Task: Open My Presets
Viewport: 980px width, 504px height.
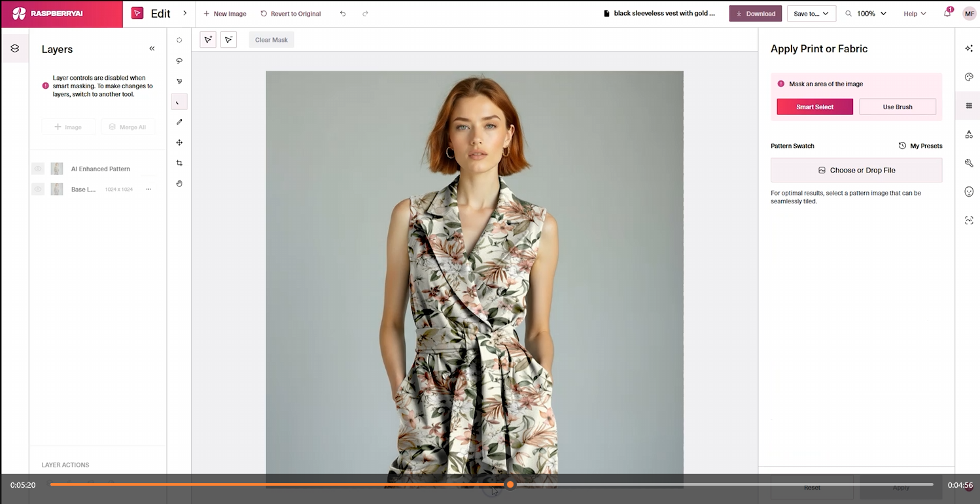Action: [920, 146]
